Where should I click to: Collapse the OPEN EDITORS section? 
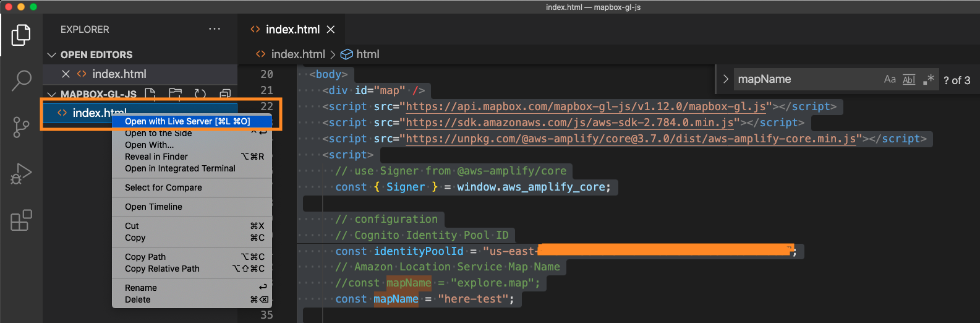[x=52, y=55]
